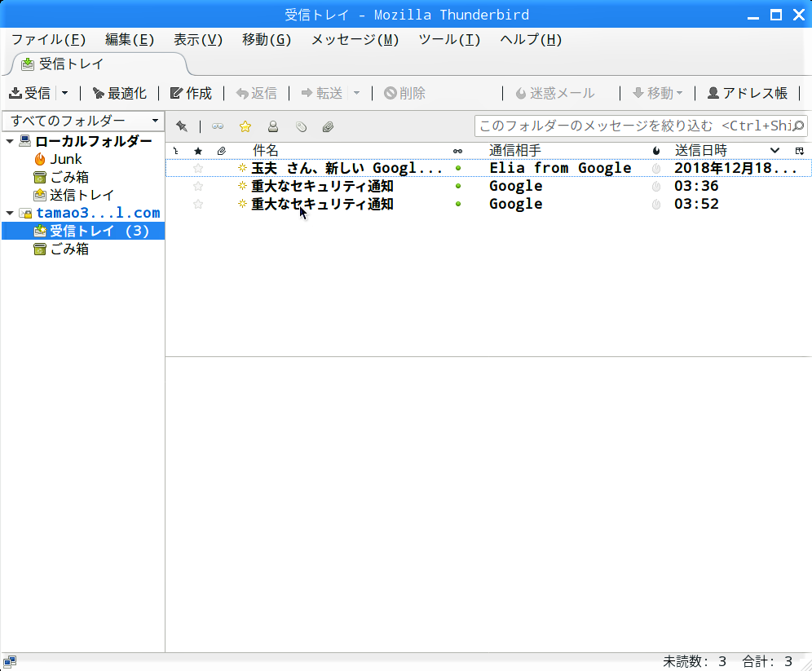
Task: Sort by 件名 column header
Action: tap(265, 151)
